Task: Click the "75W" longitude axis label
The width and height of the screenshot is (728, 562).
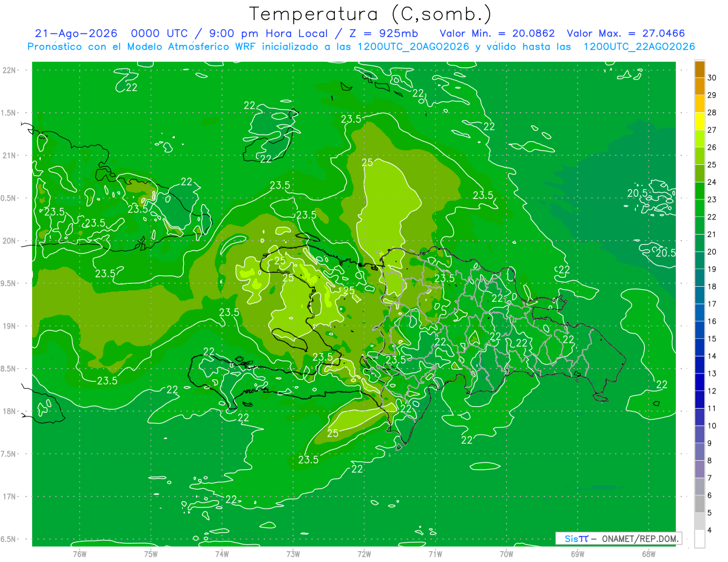Action: click(x=150, y=554)
